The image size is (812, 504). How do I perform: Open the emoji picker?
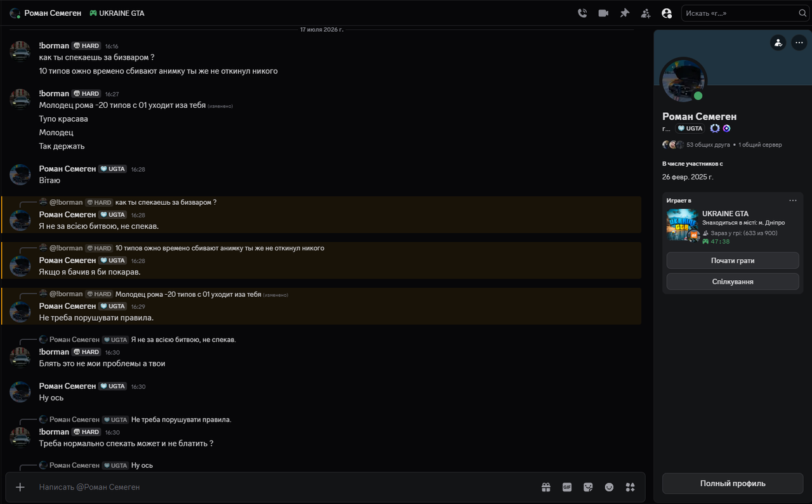tap(609, 487)
